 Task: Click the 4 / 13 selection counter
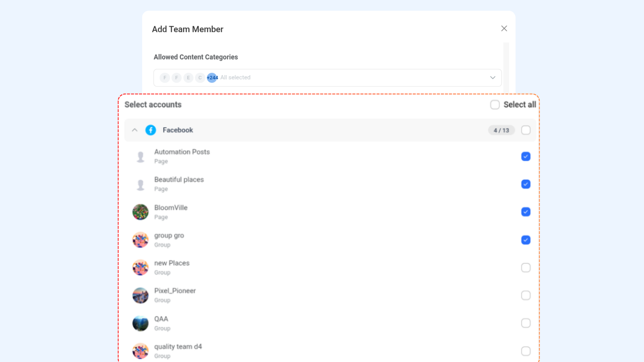point(501,130)
